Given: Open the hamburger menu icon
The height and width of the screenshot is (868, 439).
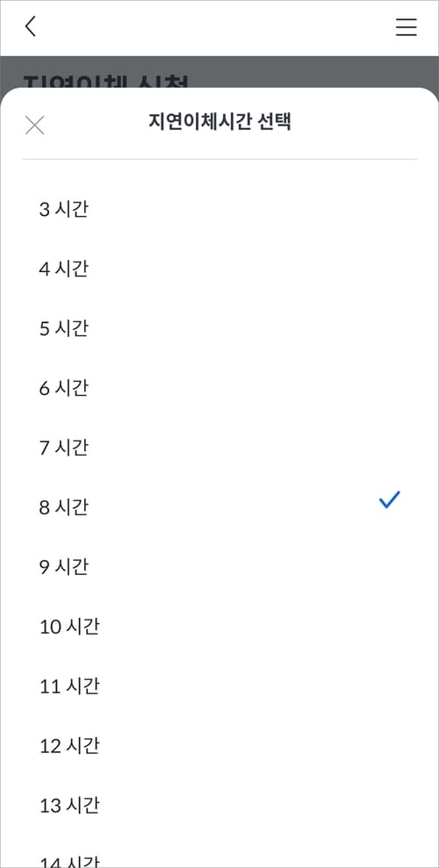Looking at the screenshot, I should 406,26.
